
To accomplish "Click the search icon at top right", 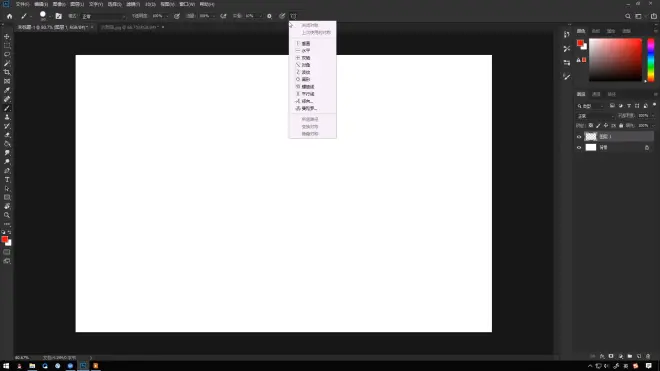I will [628, 16].
